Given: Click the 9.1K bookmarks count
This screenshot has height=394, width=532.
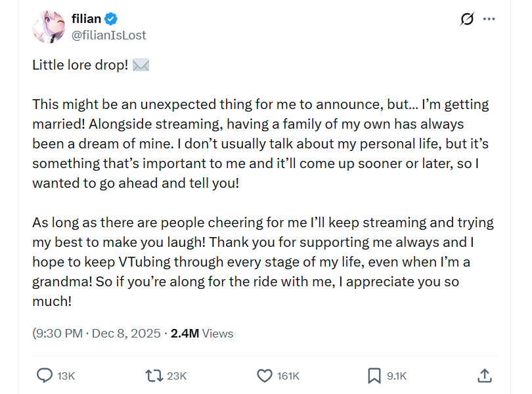Looking at the screenshot, I should [x=397, y=376].
